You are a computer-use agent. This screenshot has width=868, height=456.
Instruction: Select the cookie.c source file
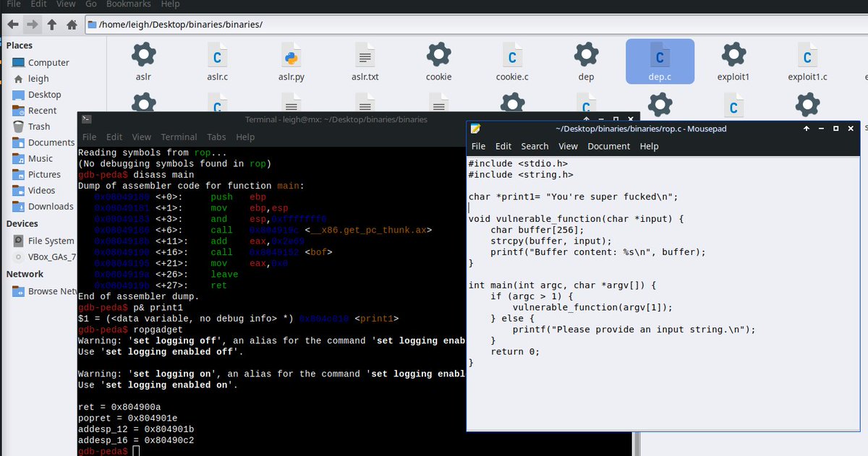pyautogui.click(x=512, y=61)
